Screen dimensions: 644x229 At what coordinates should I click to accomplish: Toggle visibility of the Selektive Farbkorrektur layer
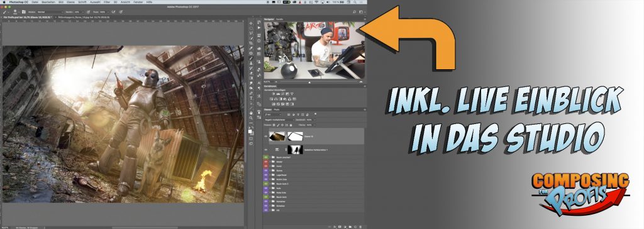click(x=266, y=150)
